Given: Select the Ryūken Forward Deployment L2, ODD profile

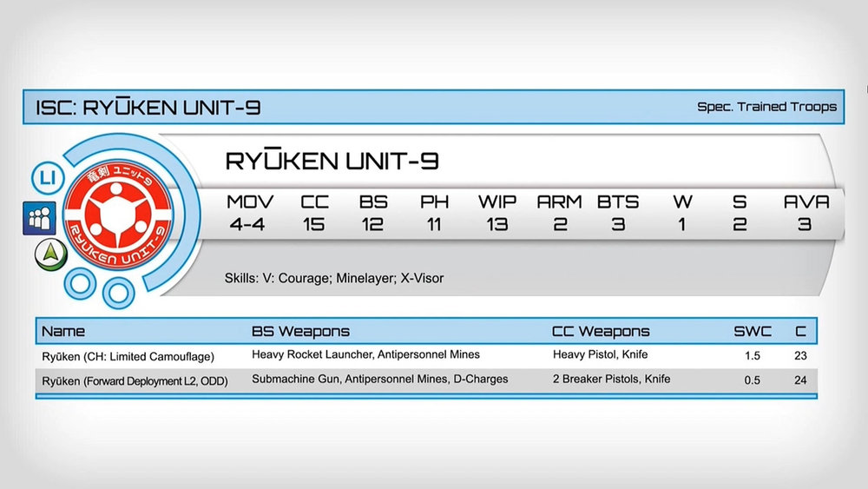Looking at the screenshot, I should [135, 381].
